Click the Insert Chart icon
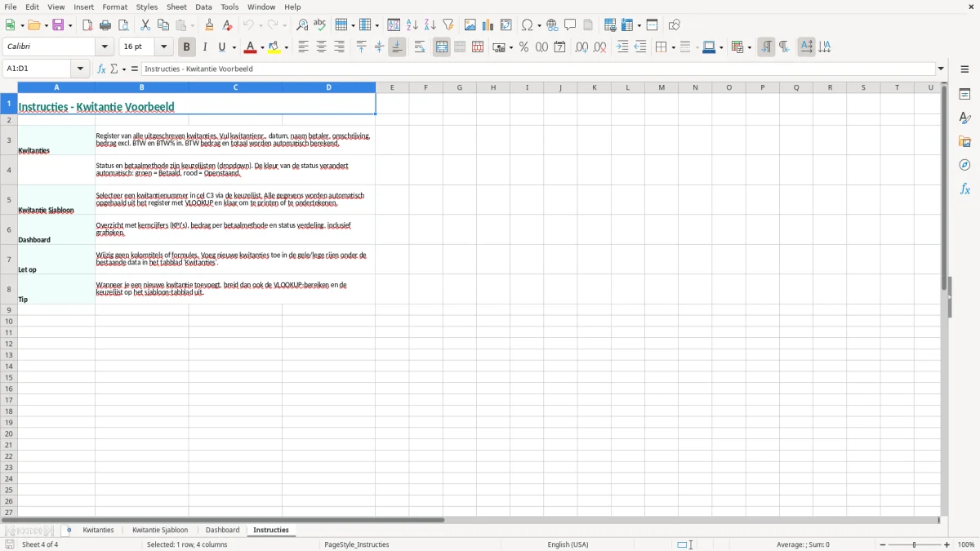980x551 pixels. pyautogui.click(x=488, y=25)
